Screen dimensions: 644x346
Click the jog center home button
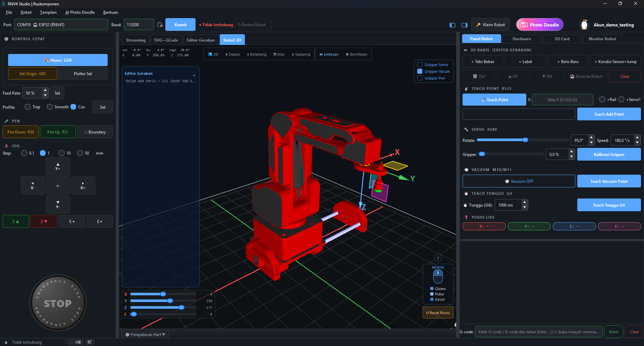pos(58,186)
